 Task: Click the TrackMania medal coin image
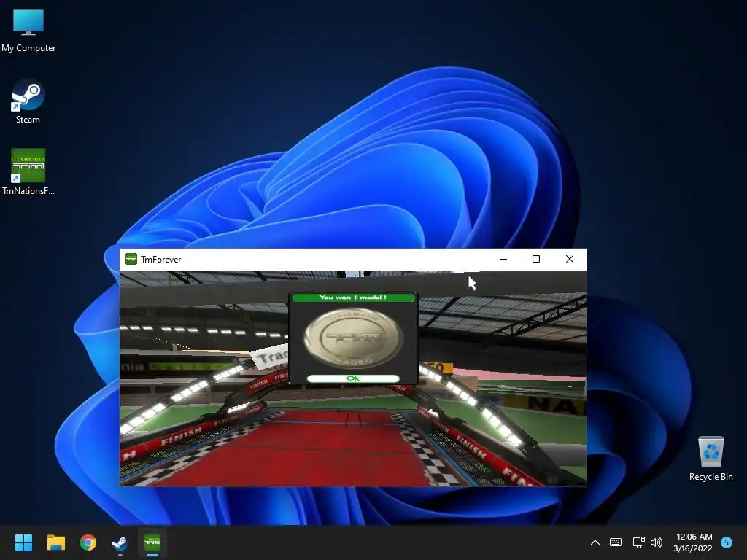(354, 338)
